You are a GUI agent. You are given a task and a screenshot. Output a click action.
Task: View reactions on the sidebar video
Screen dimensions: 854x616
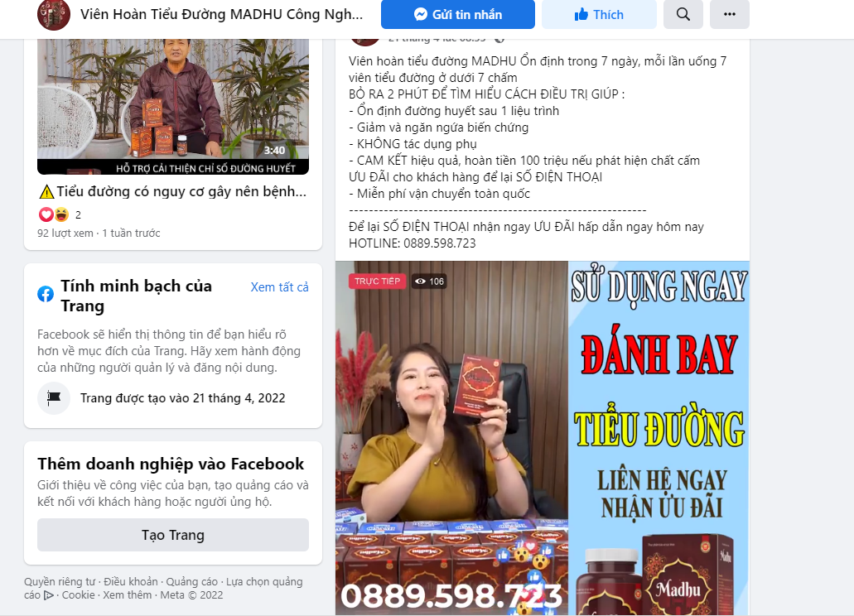[x=60, y=214]
